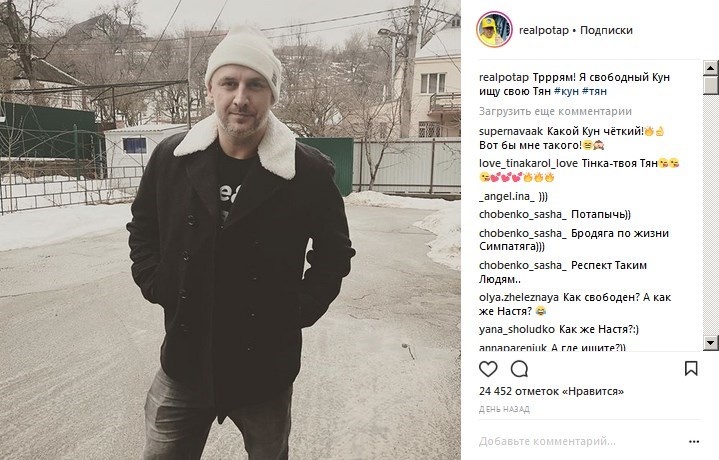The image size is (719, 460).
Task: Click the comments scrollbar down arrow
Action: [x=710, y=342]
